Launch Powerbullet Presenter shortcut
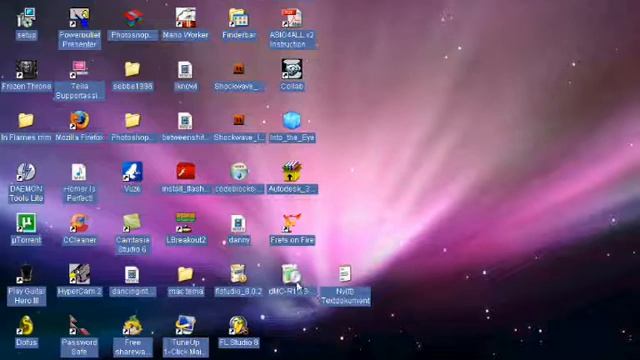The height and width of the screenshot is (360, 640). (79, 19)
